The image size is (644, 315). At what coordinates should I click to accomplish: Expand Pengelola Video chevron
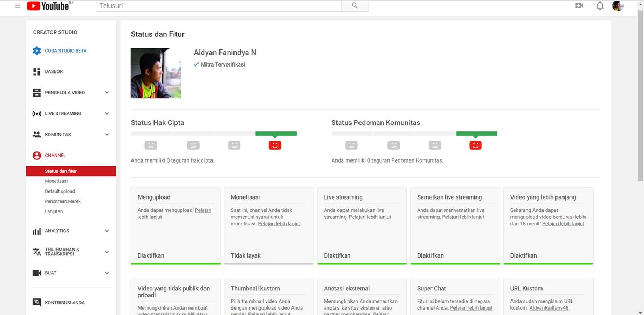point(107,92)
